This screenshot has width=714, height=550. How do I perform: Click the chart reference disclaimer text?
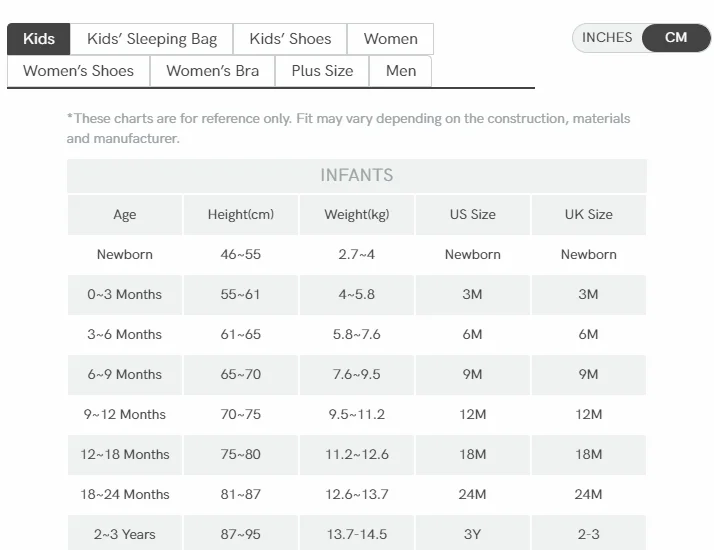pyautogui.click(x=348, y=128)
